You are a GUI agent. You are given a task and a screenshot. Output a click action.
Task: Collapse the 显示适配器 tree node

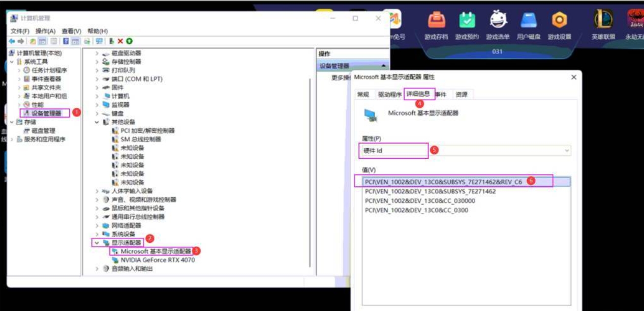click(97, 243)
